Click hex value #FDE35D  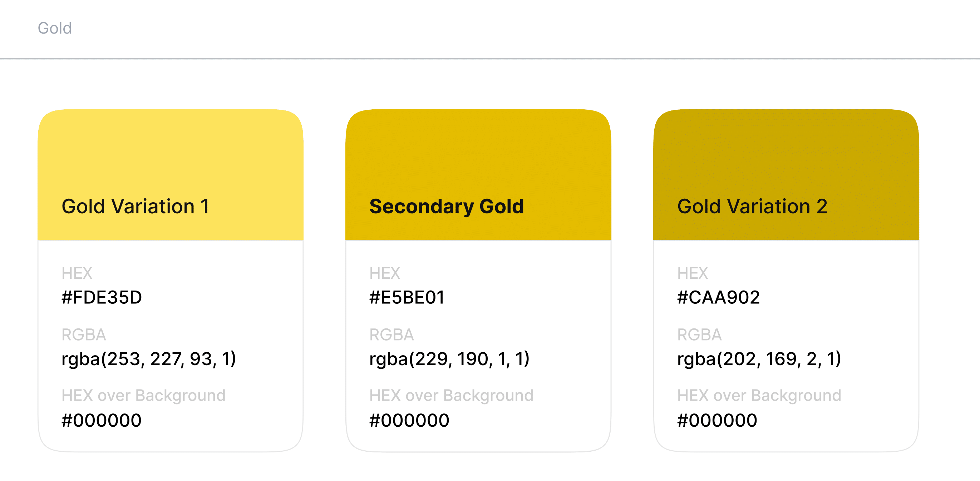click(x=102, y=297)
